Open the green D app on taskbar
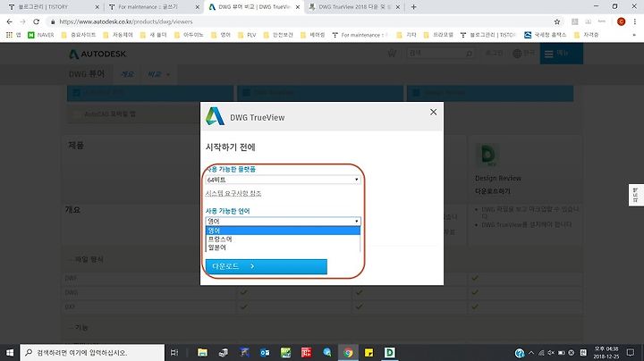Viewport: 644px width, 361px height. [389, 352]
